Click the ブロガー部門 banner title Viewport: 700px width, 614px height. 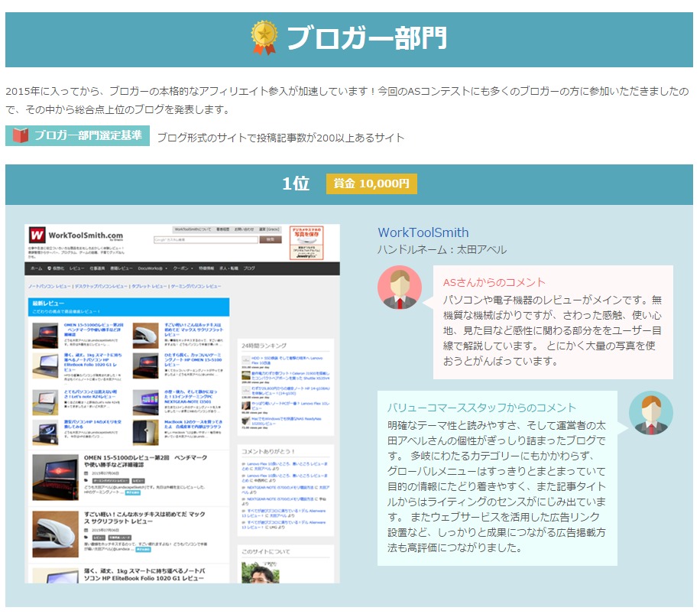click(367, 38)
